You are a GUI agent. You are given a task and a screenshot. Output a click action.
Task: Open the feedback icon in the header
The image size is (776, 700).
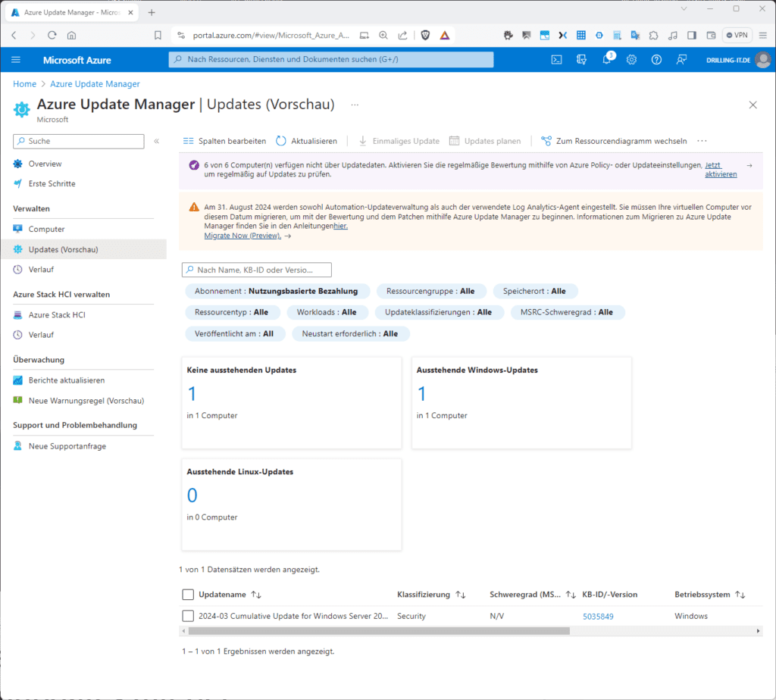681,60
